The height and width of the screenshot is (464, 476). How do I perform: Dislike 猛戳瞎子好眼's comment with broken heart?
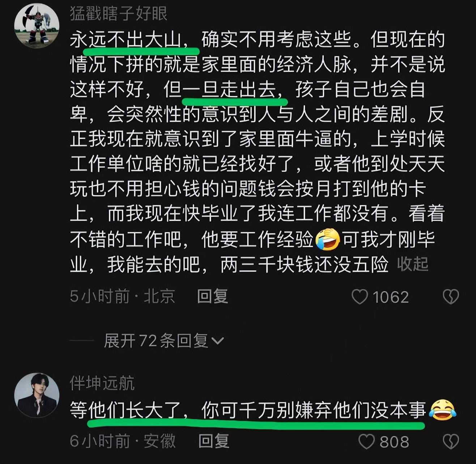pos(451,297)
